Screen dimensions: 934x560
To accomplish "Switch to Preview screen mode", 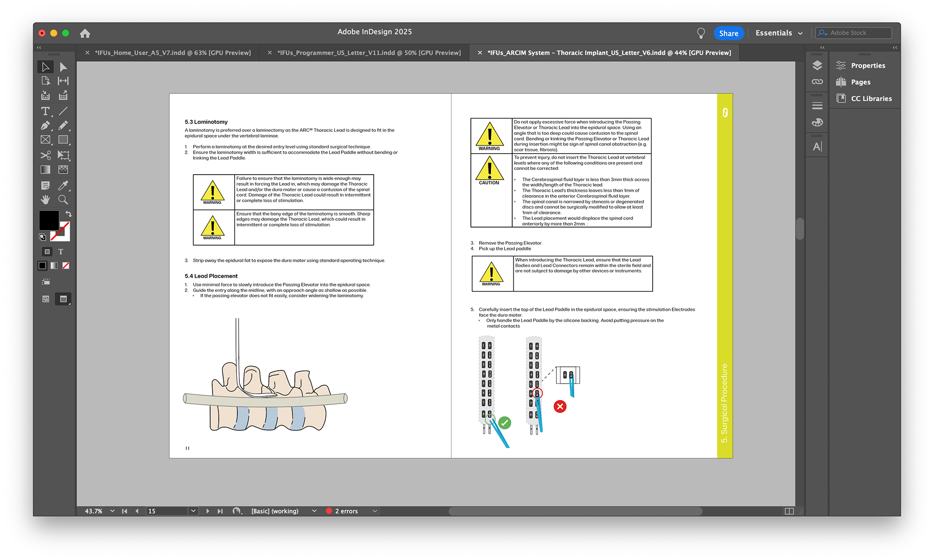I will (63, 299).
